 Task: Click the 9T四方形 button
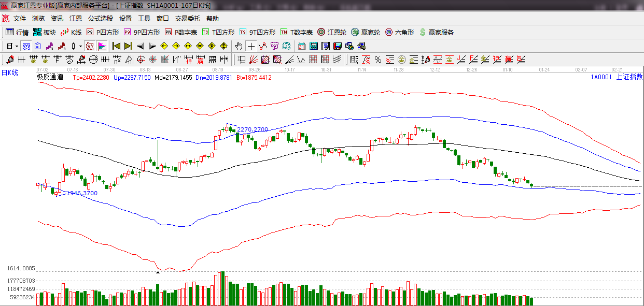tap(257, 32)
